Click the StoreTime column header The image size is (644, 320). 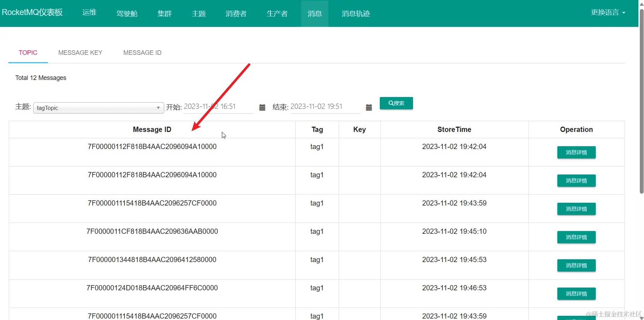[454, 129]
